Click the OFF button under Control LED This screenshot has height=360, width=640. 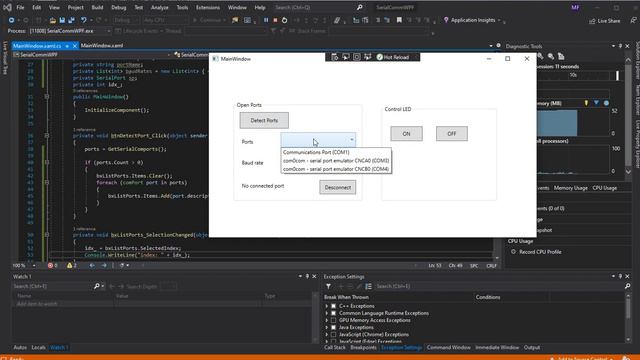451,133
